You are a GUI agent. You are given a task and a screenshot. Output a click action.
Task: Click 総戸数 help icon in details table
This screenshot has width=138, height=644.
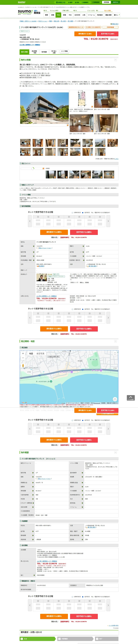coord(83,252)
